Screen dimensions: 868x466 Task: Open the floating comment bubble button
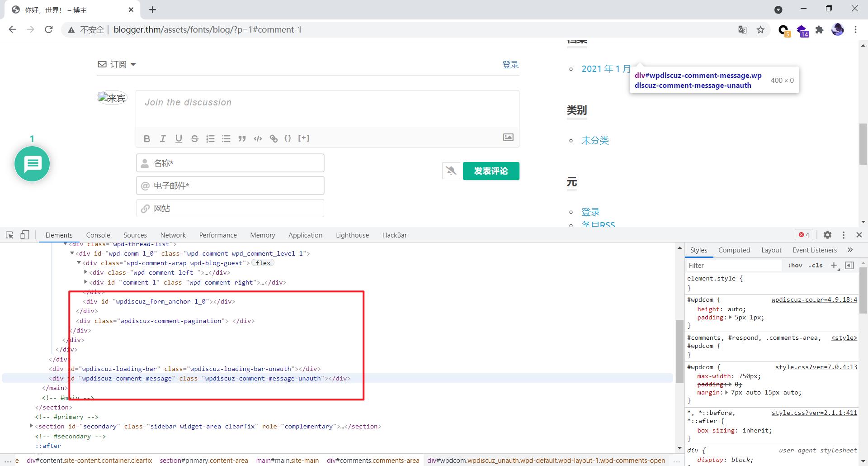tap(32, 164)
